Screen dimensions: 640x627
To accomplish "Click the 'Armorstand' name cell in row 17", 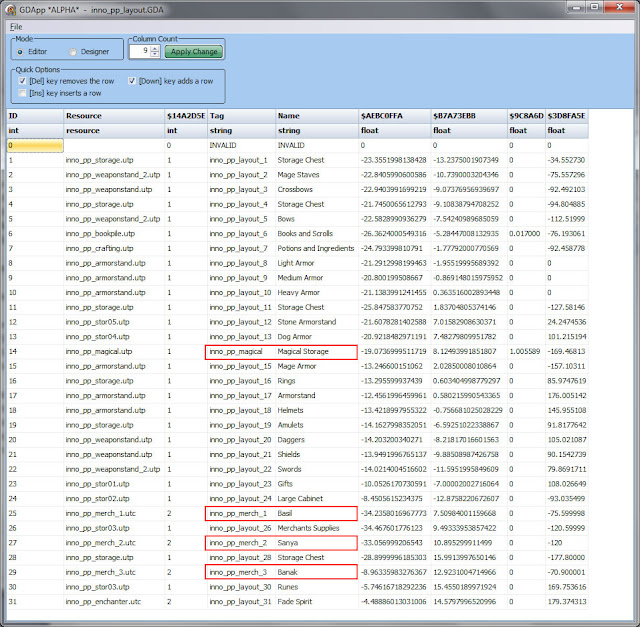I will coord(317,396).
